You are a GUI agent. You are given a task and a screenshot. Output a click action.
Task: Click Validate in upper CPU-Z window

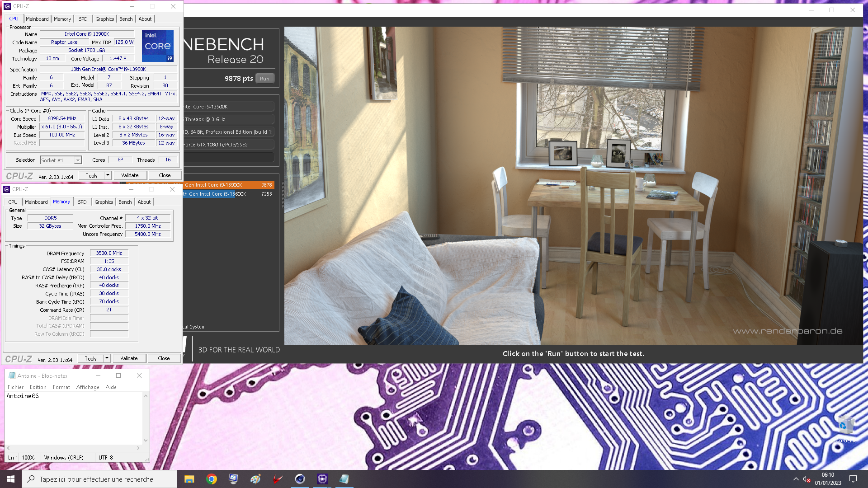(130, 175)
